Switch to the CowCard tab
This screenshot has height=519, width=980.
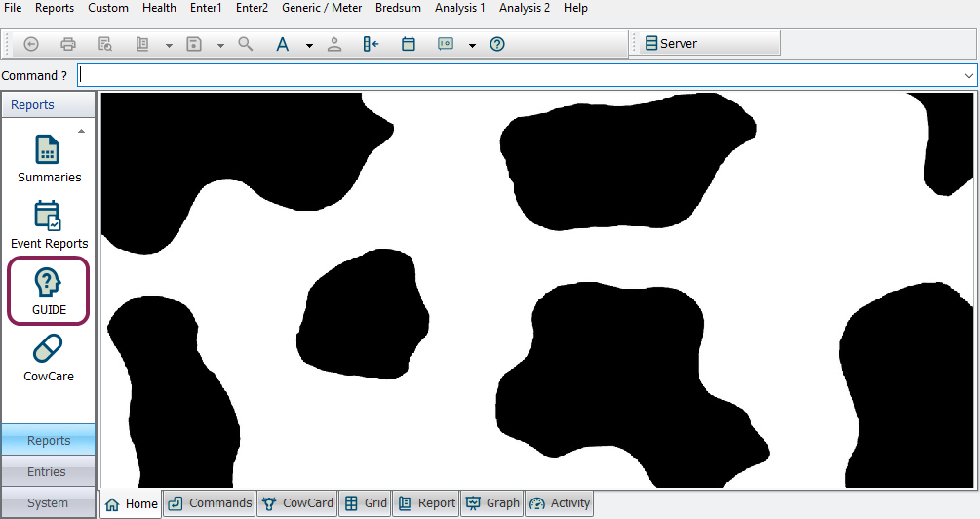click(297, 503)
